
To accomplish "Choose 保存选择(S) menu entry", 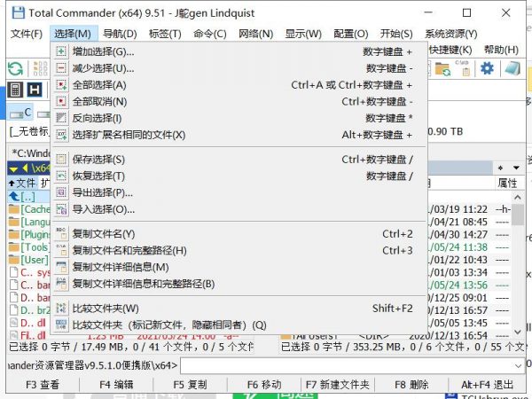I will (x=239, y=160).
